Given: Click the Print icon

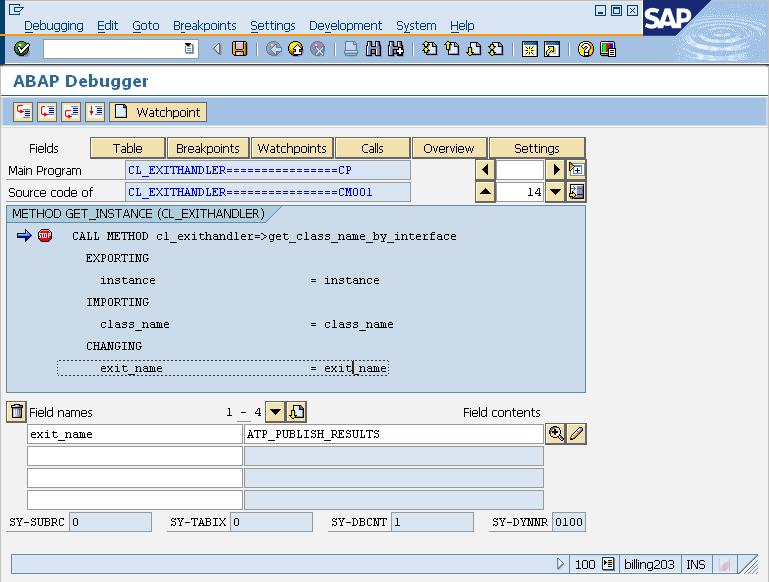Looking at the screenshot, I should tap(351, 49).
